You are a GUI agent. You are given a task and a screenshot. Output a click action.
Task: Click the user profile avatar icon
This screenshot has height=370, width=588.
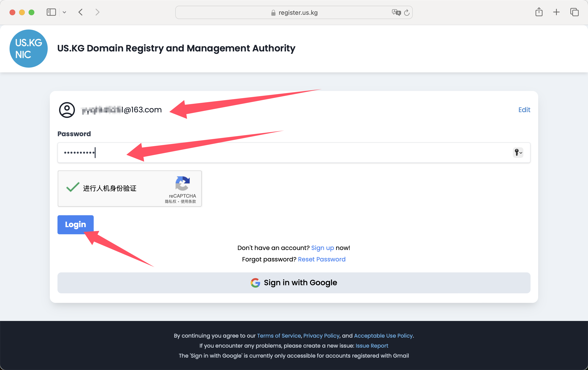tap(67, 110)
